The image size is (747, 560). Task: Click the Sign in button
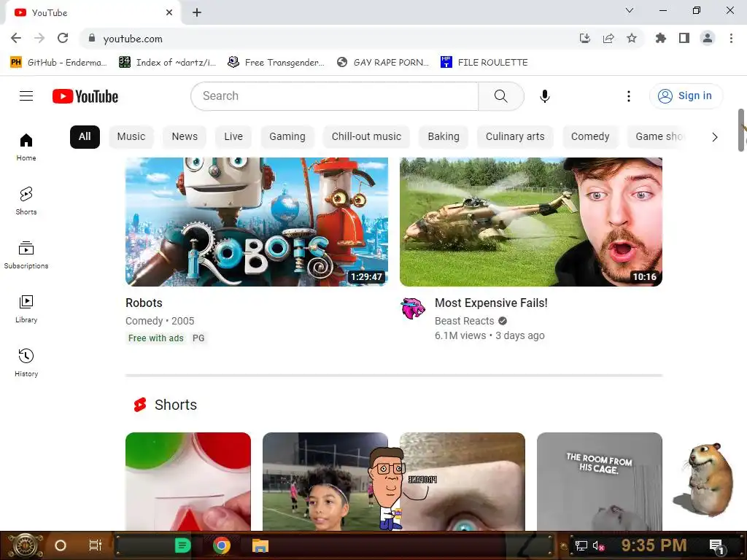point(686,96)
